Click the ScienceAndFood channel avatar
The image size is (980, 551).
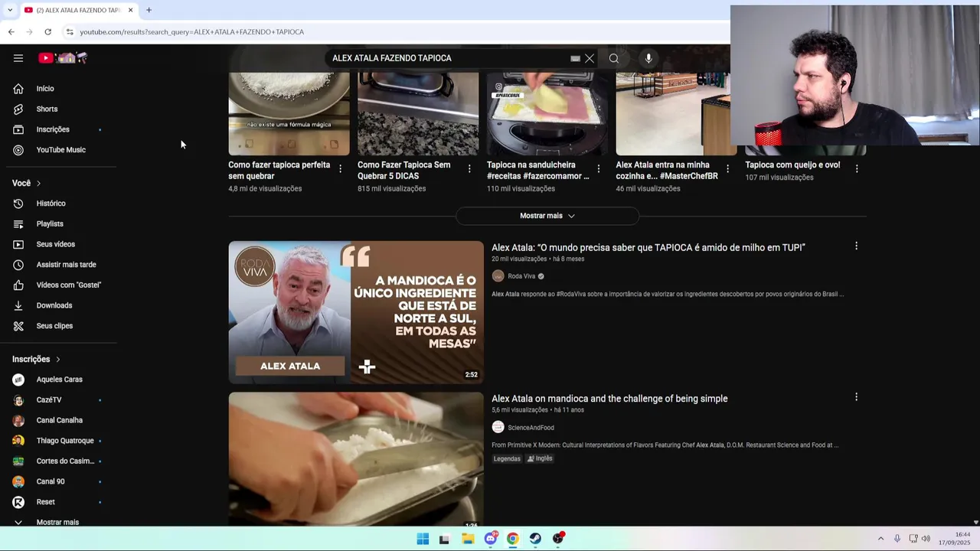[x=498, y=427]
